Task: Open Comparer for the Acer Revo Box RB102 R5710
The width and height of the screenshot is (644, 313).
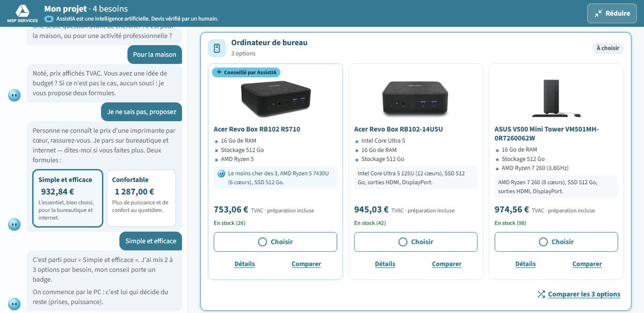Action: [306, 264]
